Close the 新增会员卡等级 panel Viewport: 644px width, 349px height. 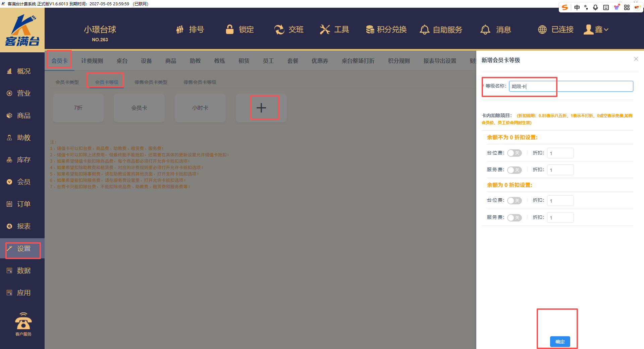point(636,59)
